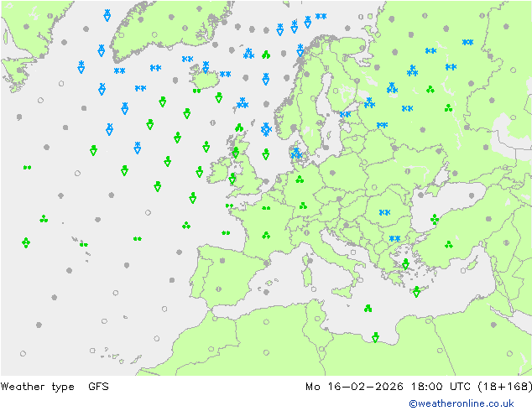The width and height of the screenshot is (532, 411).
Task: Click rain shower symbol on the Libyan coast
Action: click(375, 337)
